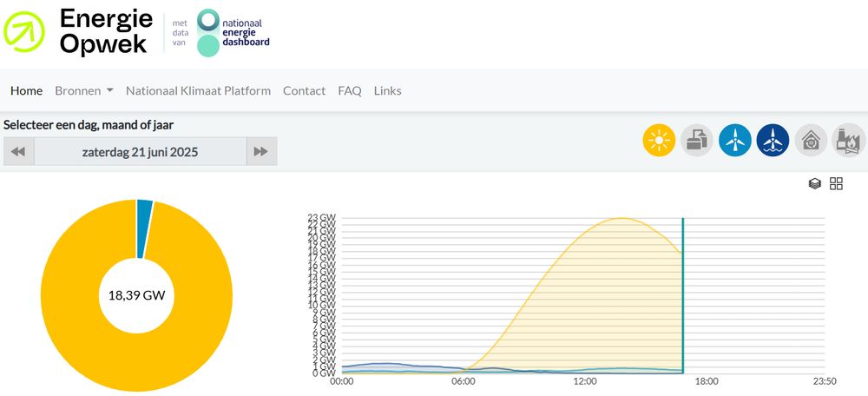Viewport: 868px width, 396px height.
Task: Click the 06:00 x-axis label
Action: tap(464, 381)
